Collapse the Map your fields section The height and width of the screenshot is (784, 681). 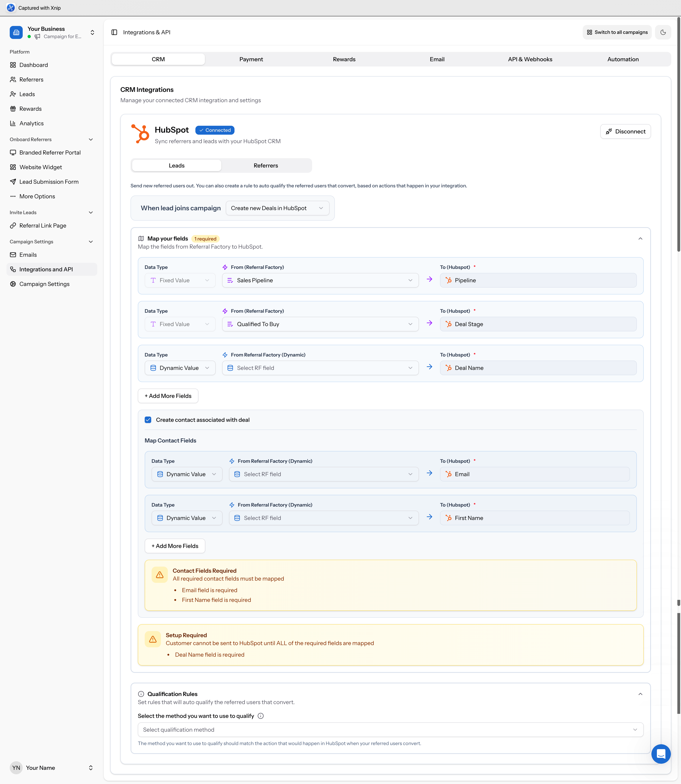click(x=640, y=238)
